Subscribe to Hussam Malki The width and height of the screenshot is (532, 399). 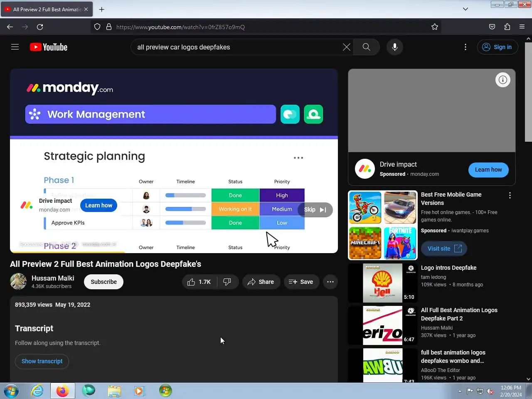coord(104,282)
